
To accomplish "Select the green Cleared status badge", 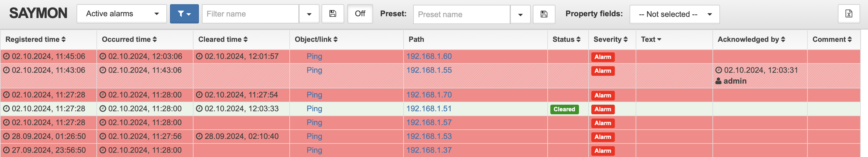I will click(564, 109).
